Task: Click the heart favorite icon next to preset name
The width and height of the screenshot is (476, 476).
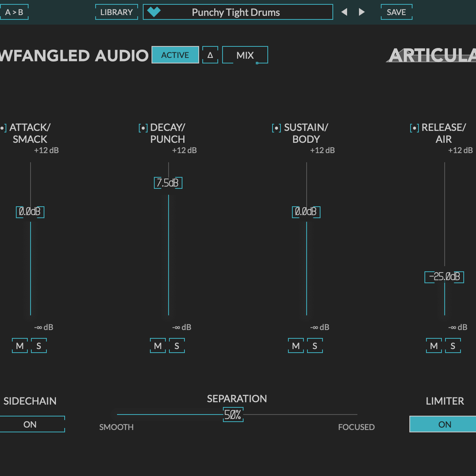Action: [154, 12]
